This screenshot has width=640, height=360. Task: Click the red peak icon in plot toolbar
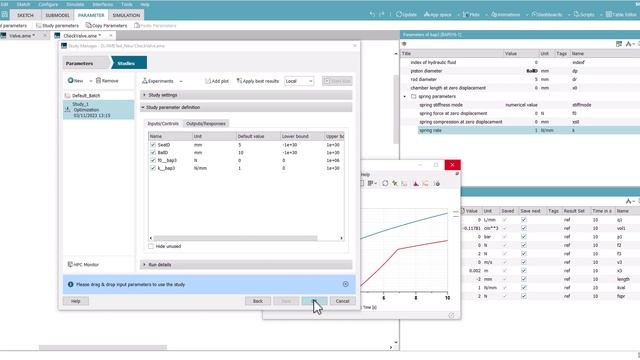coord(416,184)
